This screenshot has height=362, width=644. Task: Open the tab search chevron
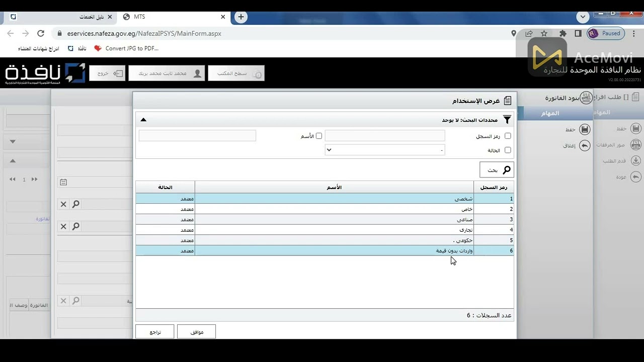(583, 17)
